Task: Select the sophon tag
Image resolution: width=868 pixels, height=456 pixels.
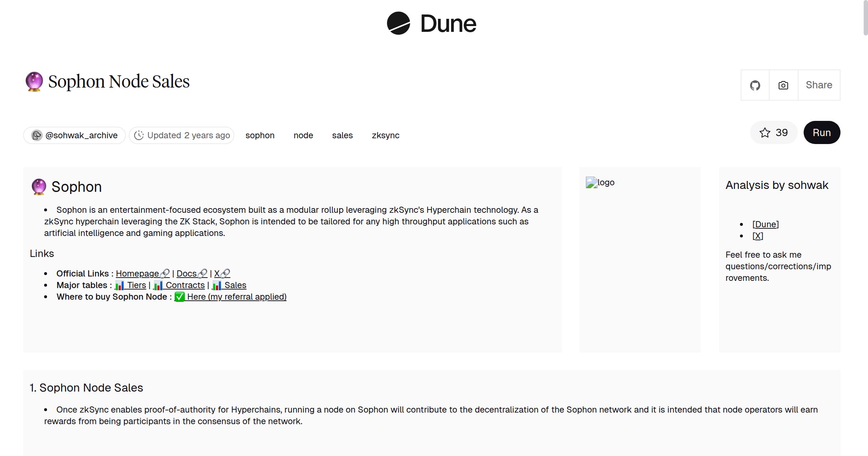Action: coord(260,135)
